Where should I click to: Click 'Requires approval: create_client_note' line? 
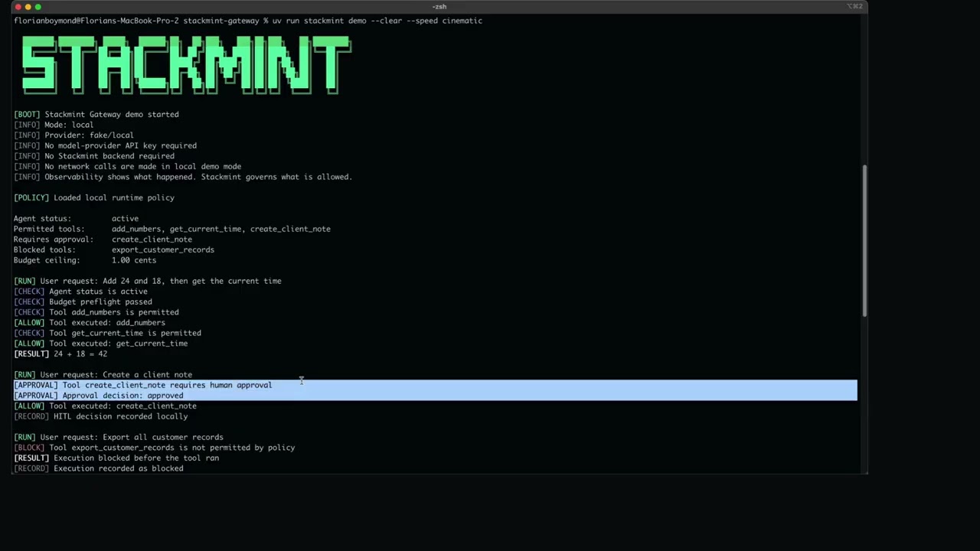pos(103,240)
